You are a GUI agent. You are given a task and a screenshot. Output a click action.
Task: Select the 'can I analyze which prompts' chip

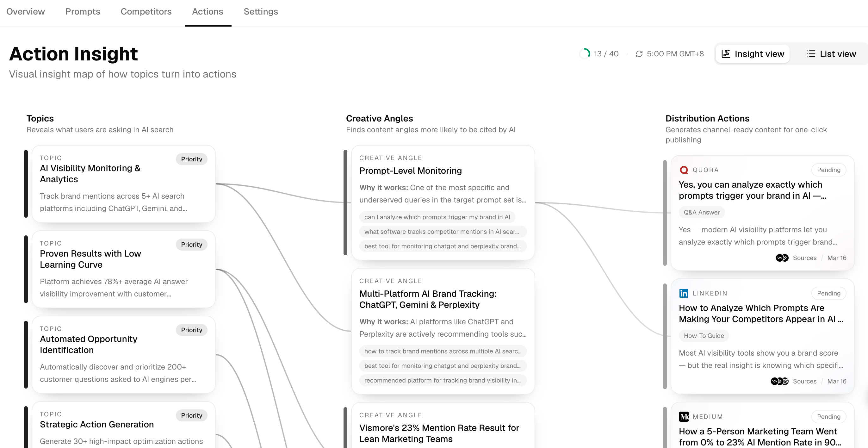437,217
